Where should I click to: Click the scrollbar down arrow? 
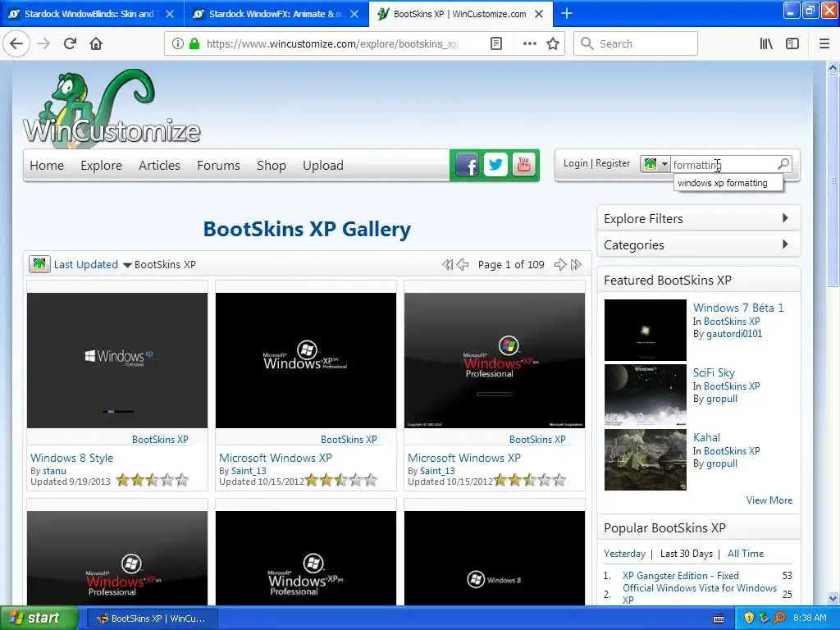coord(833,598)
